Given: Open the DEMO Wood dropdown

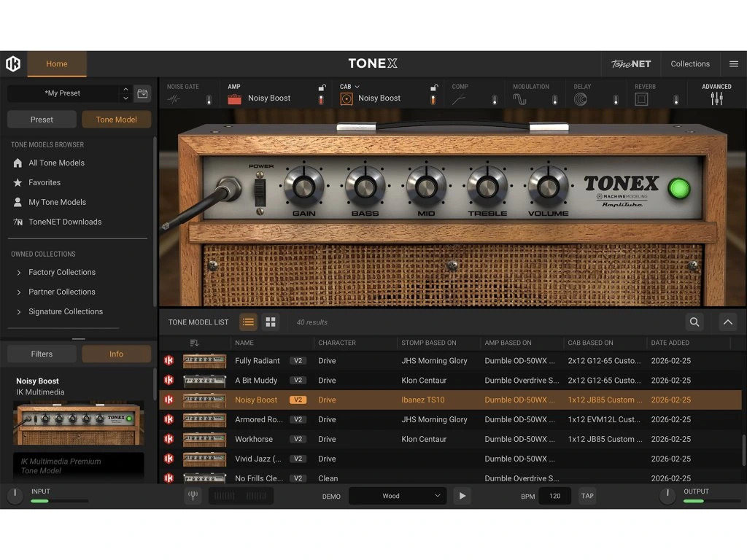Looking at the screenshot, I should (x=397, y=496).
